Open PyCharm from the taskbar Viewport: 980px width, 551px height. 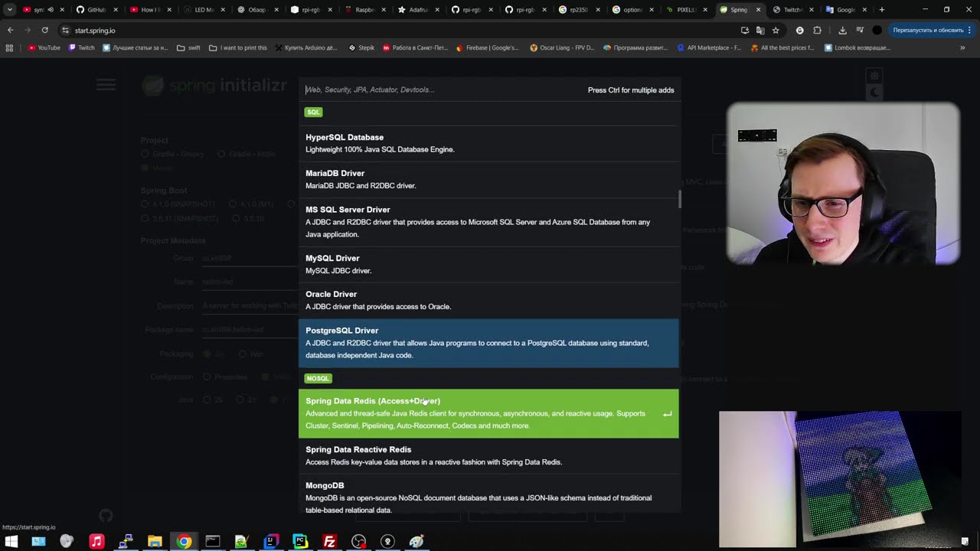pyautogui.click(x=300, y=541)
